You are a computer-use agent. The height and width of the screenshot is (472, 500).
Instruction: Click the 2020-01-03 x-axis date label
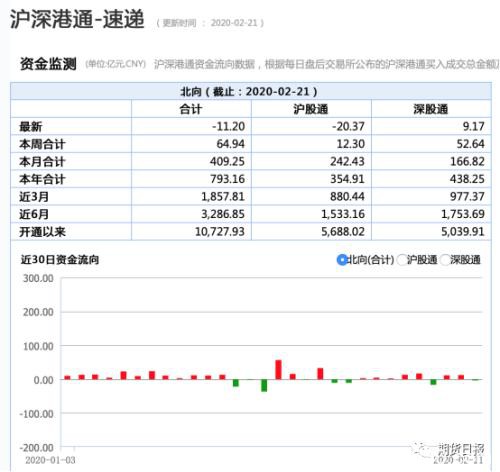click(x=50, y=460)
